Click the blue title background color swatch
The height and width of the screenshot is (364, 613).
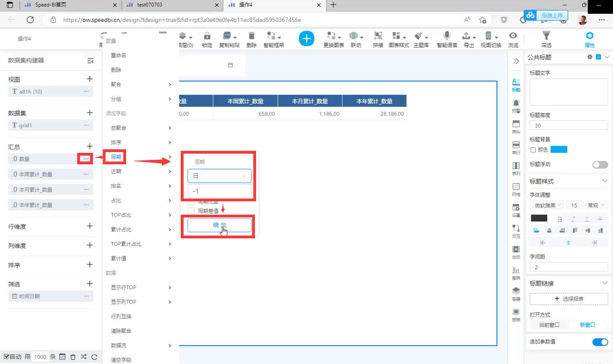click(x=559, y=150)
